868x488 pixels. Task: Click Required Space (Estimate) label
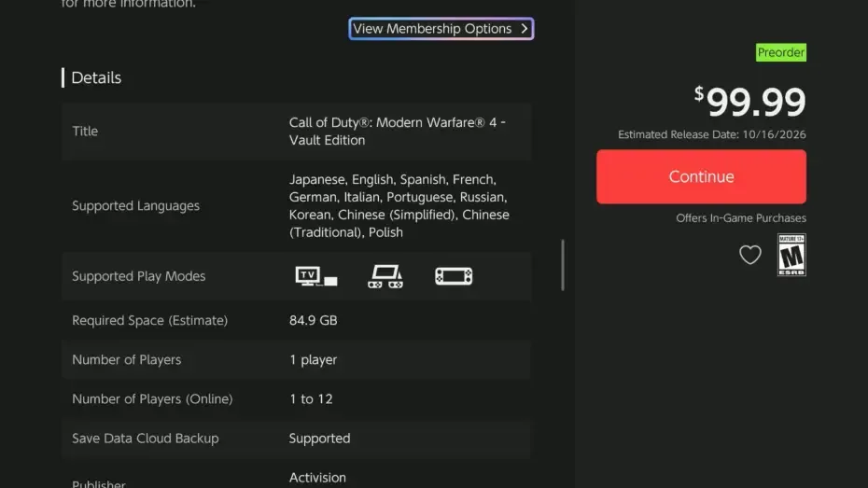tap(149, 320)
